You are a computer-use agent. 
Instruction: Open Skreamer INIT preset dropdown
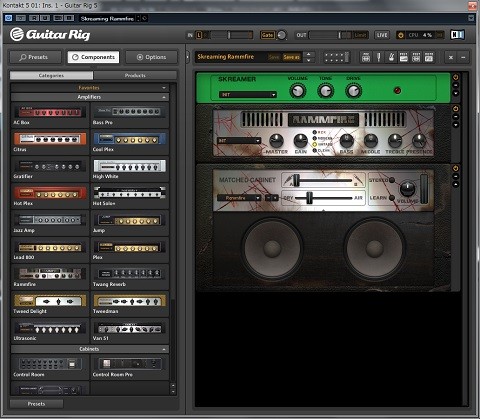click(x=248, y=95)
